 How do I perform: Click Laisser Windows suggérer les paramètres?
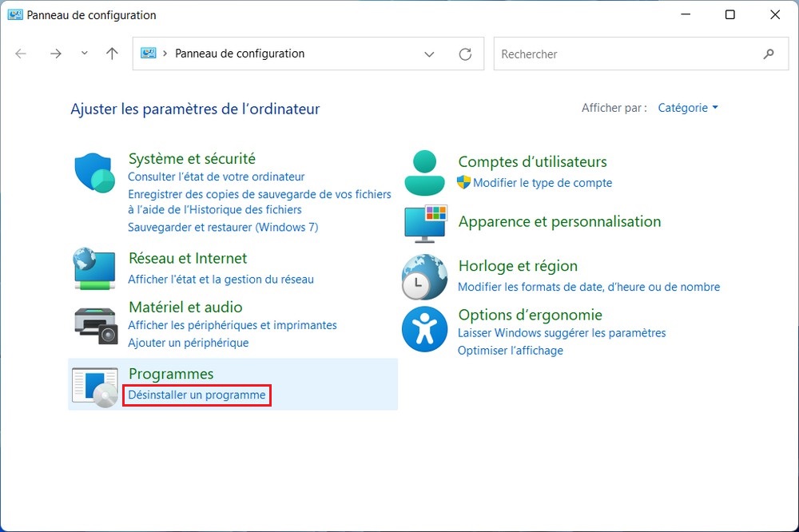562,333
